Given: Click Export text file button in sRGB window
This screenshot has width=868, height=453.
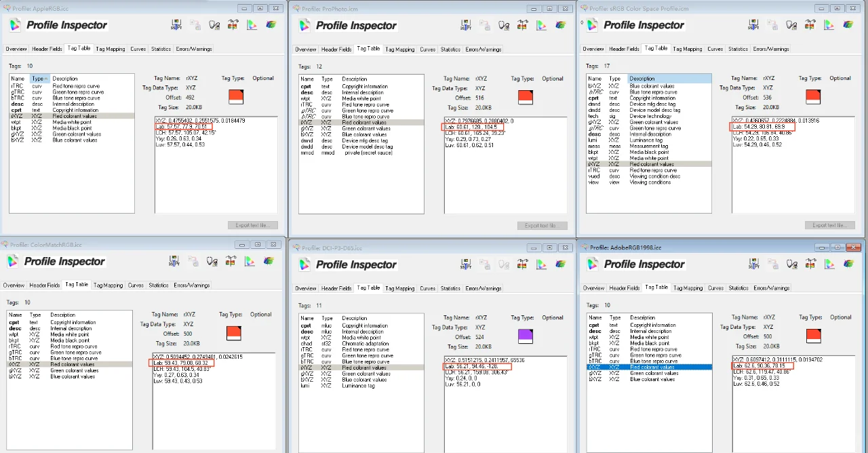Looking at the screenshot, I should click(x=830, y=224).
